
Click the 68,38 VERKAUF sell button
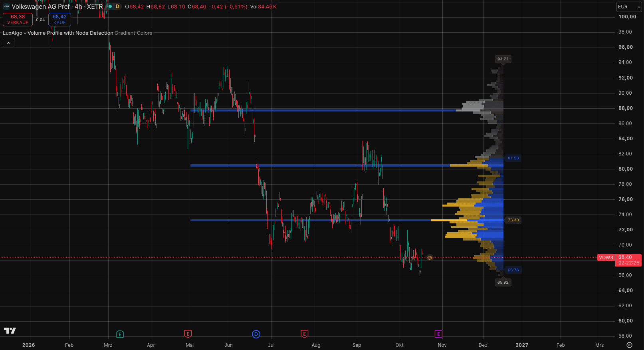coord(18,20)
